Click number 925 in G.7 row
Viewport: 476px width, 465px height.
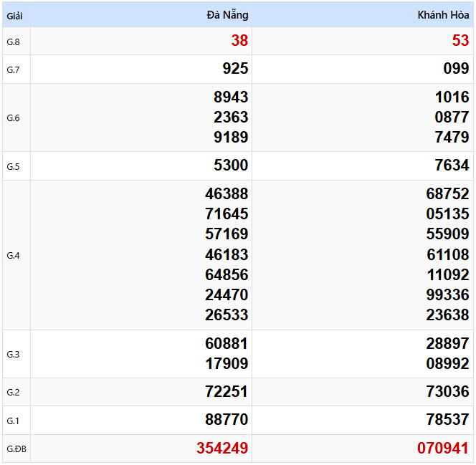point(235,69)
